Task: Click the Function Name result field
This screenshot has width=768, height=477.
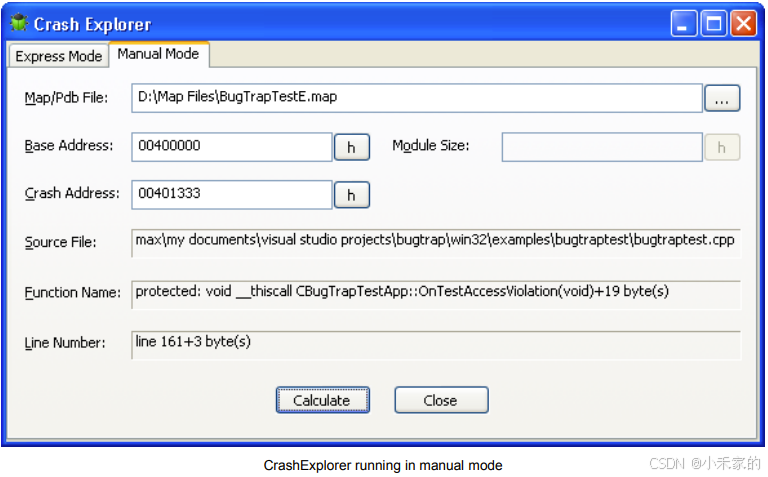Action: [x=436, y=294]
